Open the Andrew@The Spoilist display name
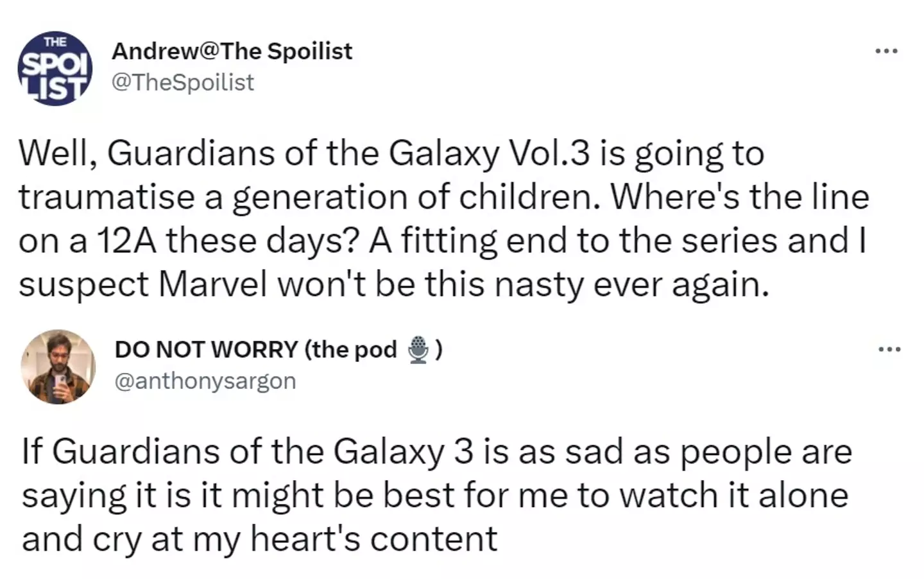The height and width of the screenshot is (579, 924). click(232, 51)
